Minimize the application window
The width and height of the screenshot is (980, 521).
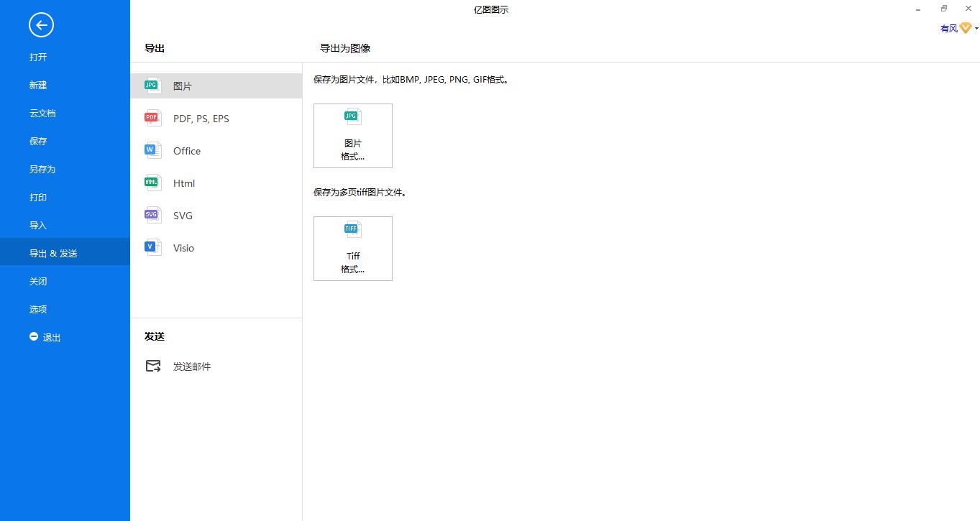[x=919, y=9]
